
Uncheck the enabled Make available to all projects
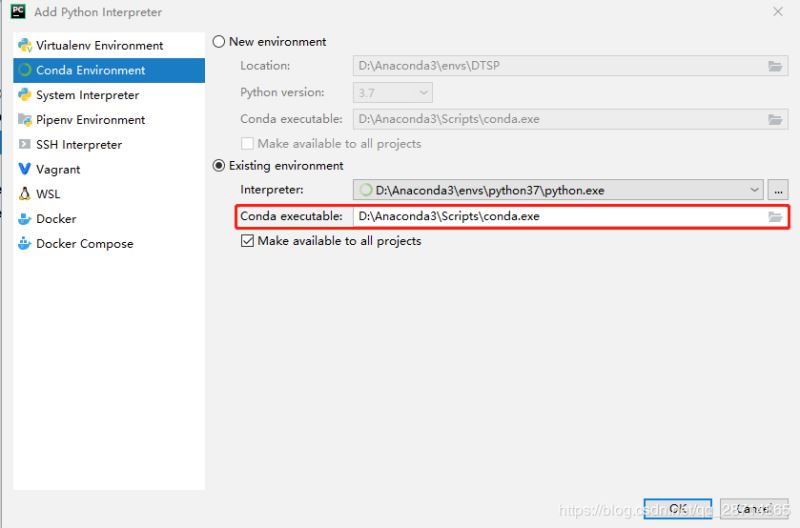point(247,241)
